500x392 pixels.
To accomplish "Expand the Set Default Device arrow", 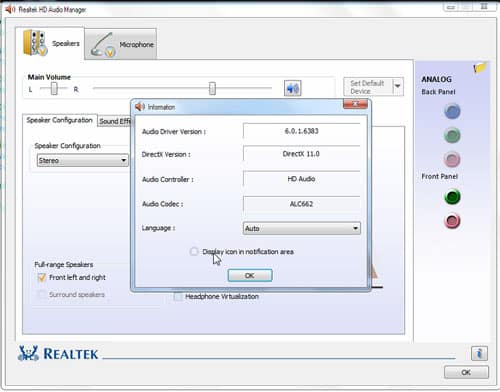I will [398, 86].
